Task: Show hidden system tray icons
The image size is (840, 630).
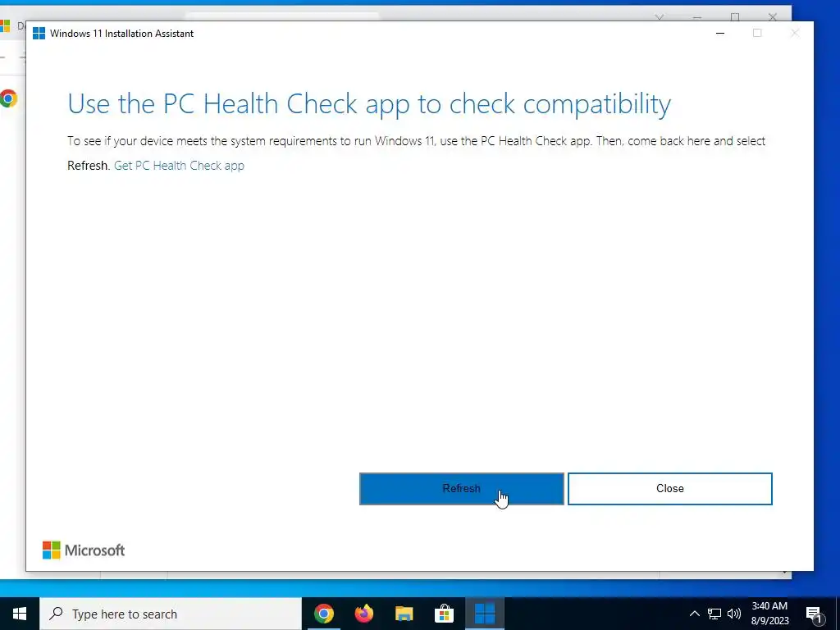Action: click(694, 614)
